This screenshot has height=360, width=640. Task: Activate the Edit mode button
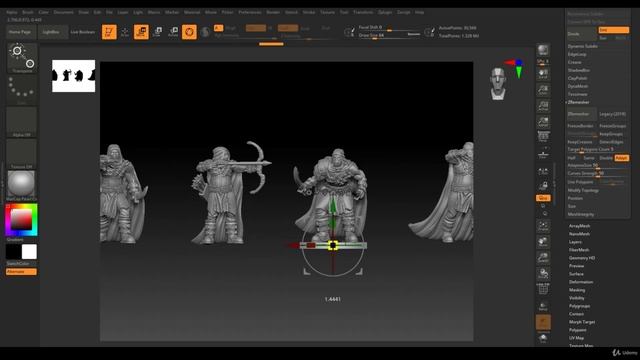109,32
